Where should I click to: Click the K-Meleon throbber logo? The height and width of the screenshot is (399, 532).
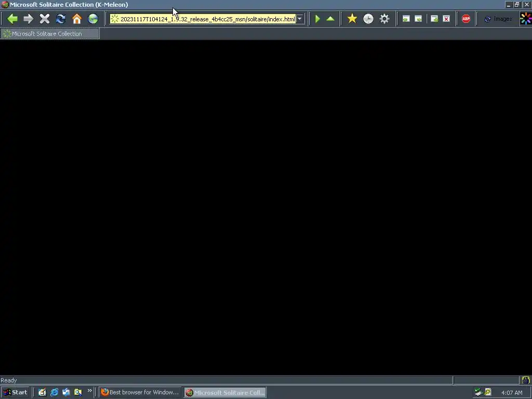[526, 19]
